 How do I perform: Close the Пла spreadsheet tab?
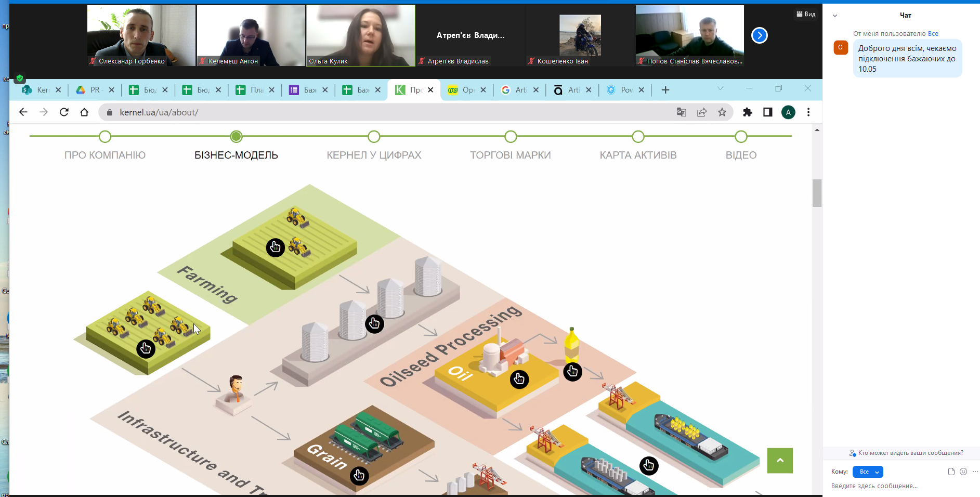(271, 90)
